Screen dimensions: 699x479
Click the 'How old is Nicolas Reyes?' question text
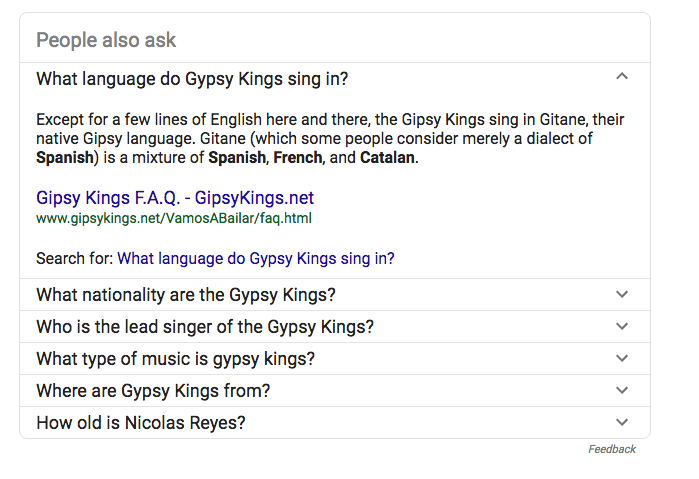pyautogui.click(x=141, y=423)
